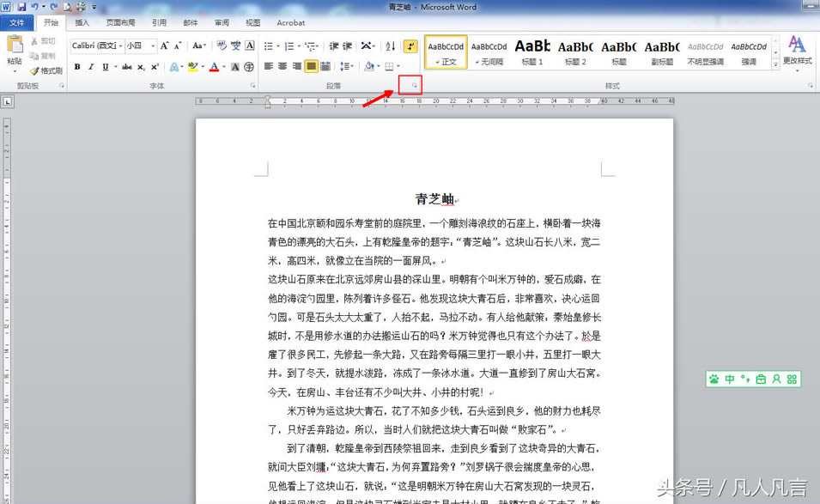Apply strikethrough formatting with abc icon
This screenshot has height=504, width=820.
[x=126, y=67]
